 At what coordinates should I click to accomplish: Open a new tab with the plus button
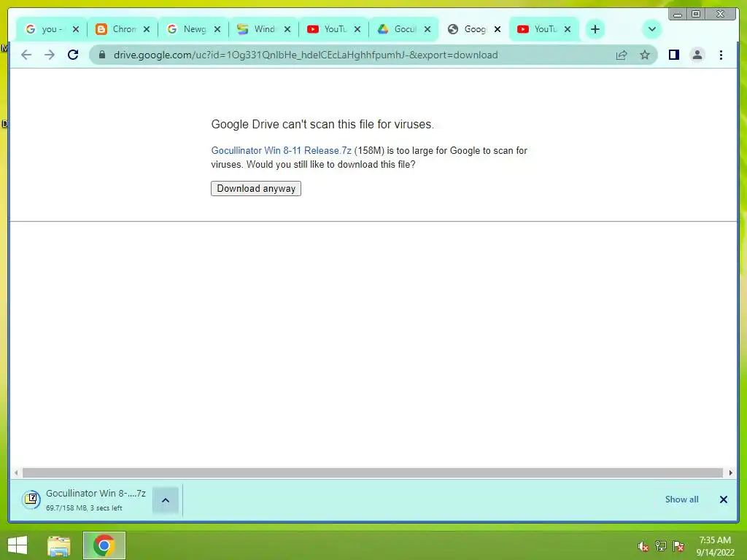pyautogui.click(x=595, y=29)
